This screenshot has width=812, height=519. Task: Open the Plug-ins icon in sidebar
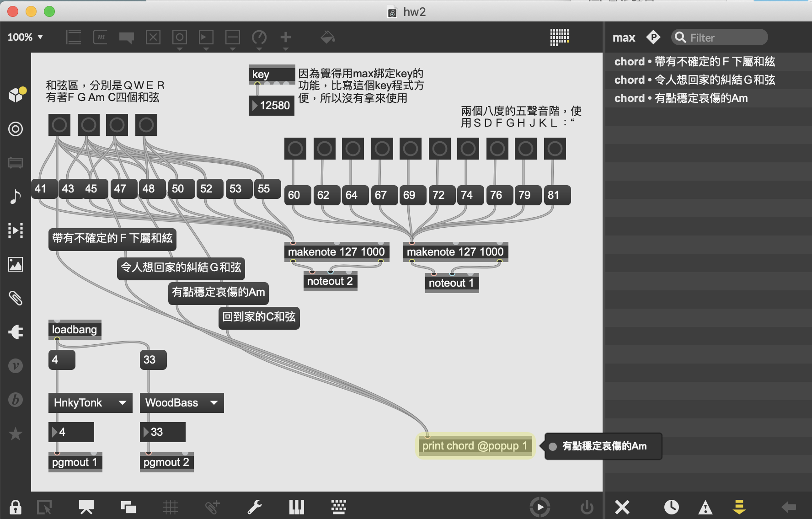[x=16, y=332]
